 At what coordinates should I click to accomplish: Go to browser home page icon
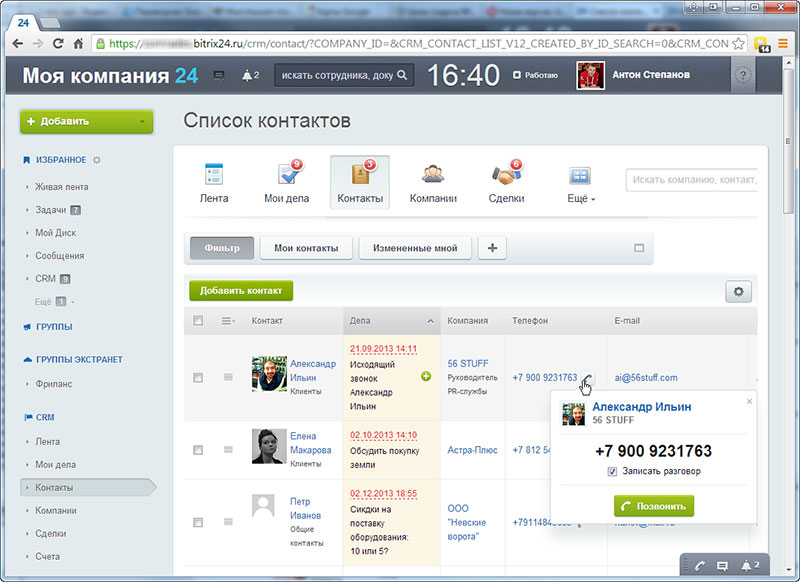pos(78,44)
